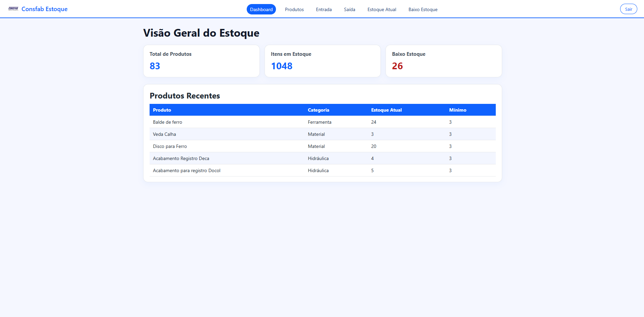Navigate to the Produtos page
This screenshot has height=317, width=644.
[294, 9]
